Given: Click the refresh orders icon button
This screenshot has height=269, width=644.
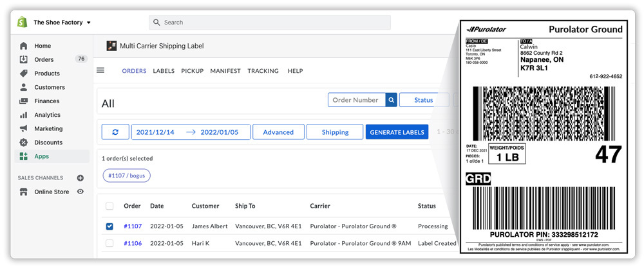Looking at the screenshot, I should [x=115, y=132].
